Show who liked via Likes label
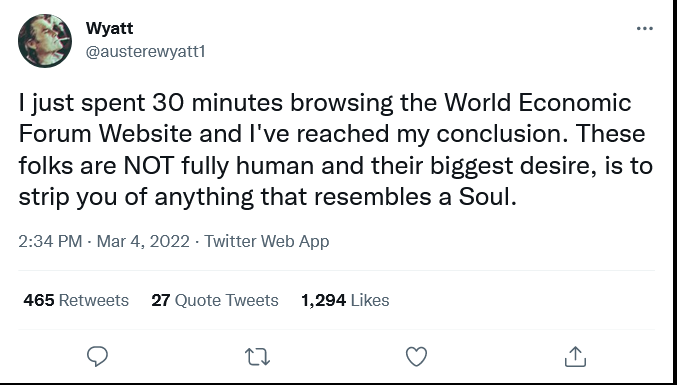 370,300
